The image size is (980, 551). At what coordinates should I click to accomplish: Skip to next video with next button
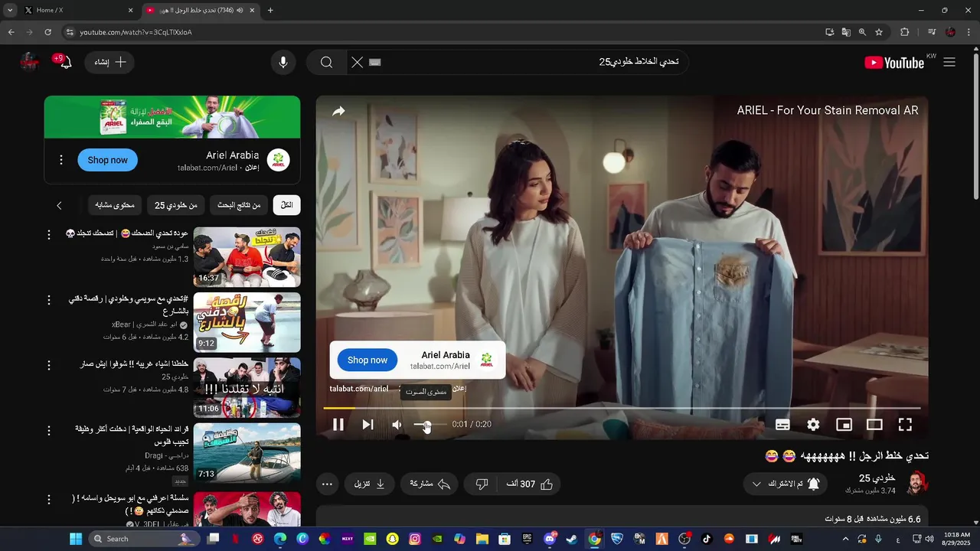367,425
